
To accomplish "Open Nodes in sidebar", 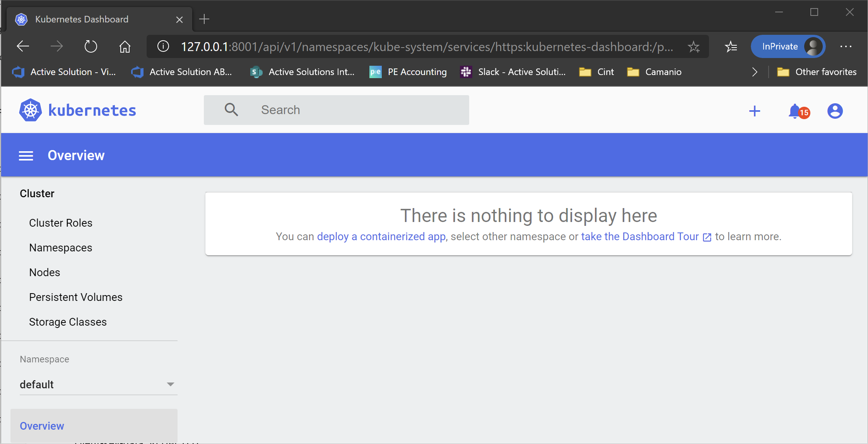I will 44,272.
